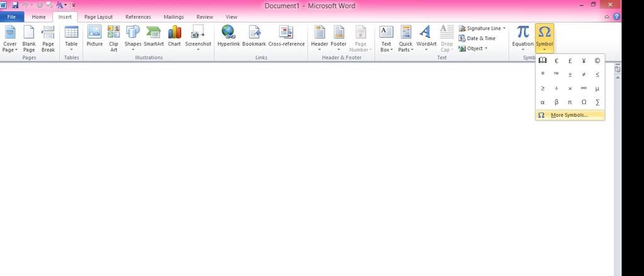Switch to the References tab
The height and width of the screenshot is (276, 644).
tap(138, 17)
